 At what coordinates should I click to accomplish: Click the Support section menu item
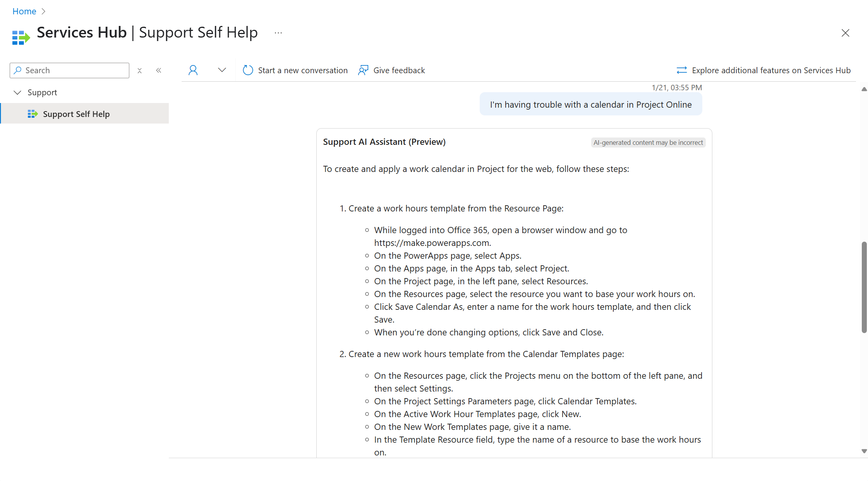[43, 93]
